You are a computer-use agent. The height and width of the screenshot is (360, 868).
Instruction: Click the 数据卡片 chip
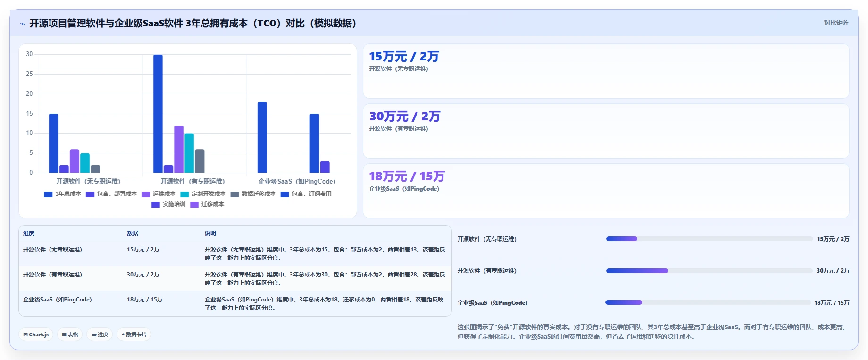[134, 335]
